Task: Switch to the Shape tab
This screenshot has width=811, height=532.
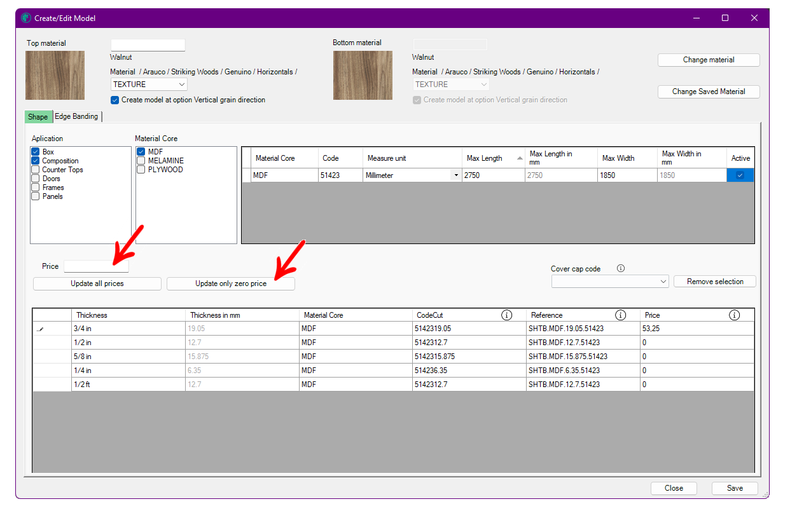Action: 38,116
